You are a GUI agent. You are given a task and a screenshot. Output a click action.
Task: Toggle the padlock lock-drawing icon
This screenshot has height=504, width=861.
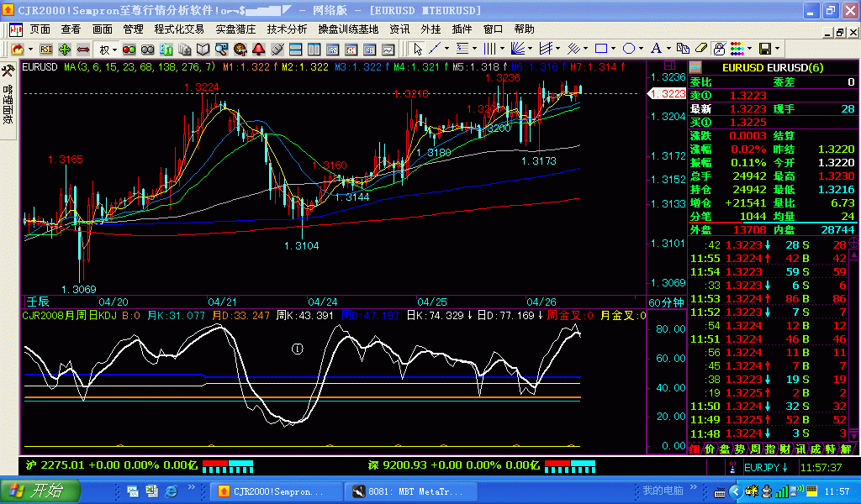coord(719,49)
